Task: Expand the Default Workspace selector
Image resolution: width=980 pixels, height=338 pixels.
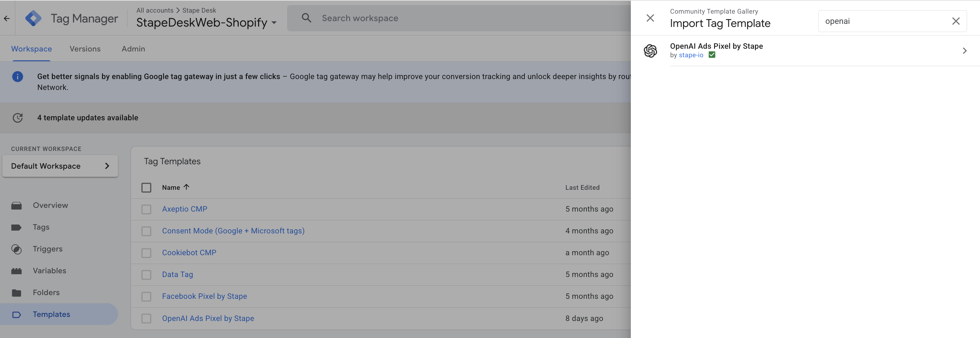Action: pyautogui.click(x=60, y=166)
